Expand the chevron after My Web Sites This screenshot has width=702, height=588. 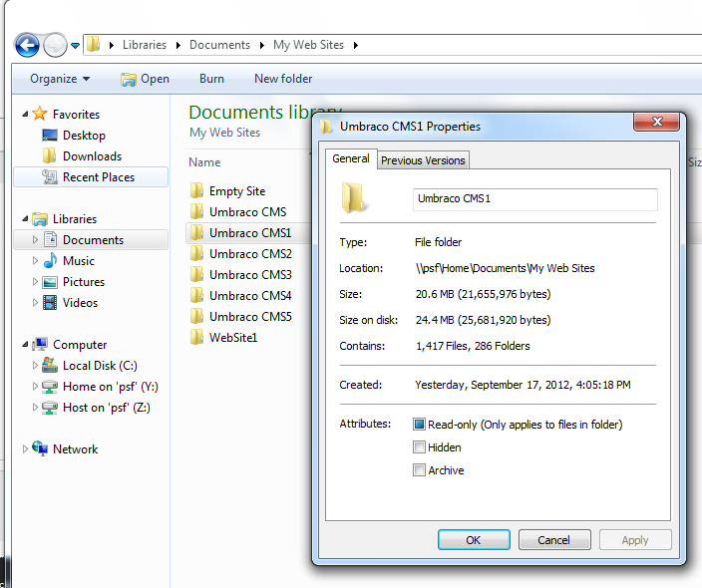[x=355, y=45]
